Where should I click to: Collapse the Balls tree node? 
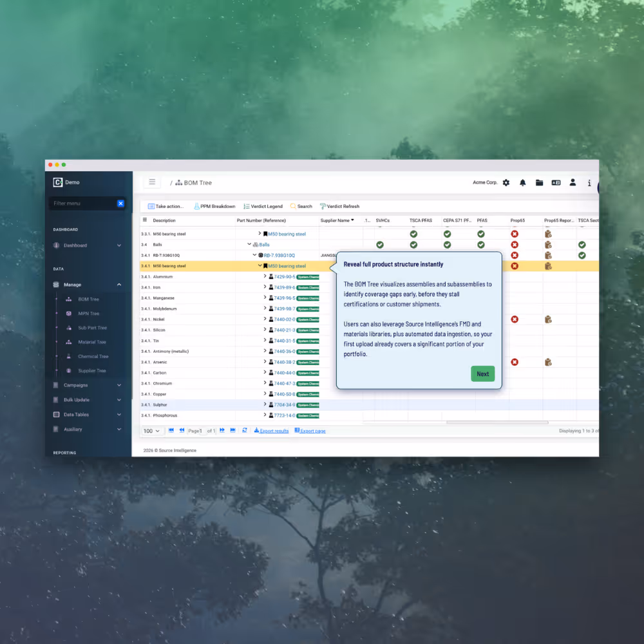click(249, 244)
